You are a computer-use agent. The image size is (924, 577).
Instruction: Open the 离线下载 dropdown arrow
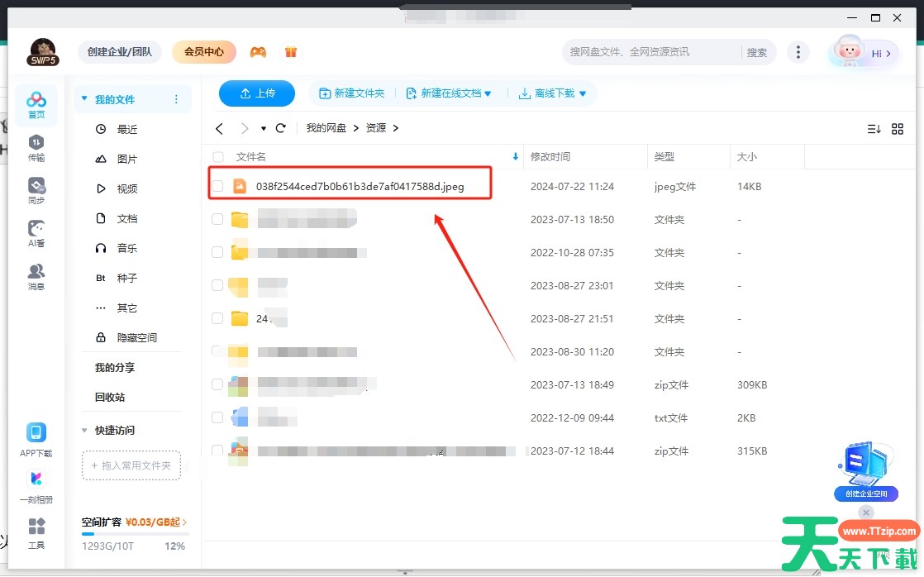coord(583,94)
